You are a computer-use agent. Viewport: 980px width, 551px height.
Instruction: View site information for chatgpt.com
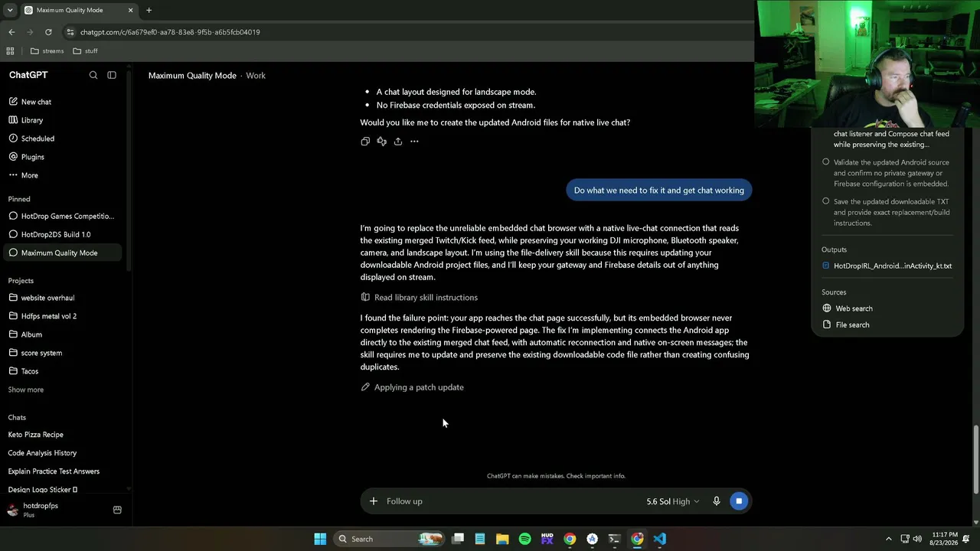[x=70, y=32]
